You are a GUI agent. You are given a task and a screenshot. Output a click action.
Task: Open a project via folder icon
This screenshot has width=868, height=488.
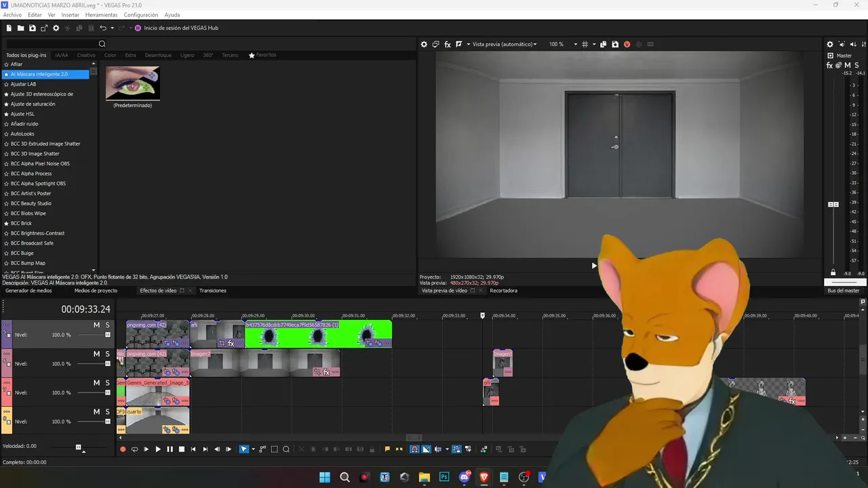[21, 28]
